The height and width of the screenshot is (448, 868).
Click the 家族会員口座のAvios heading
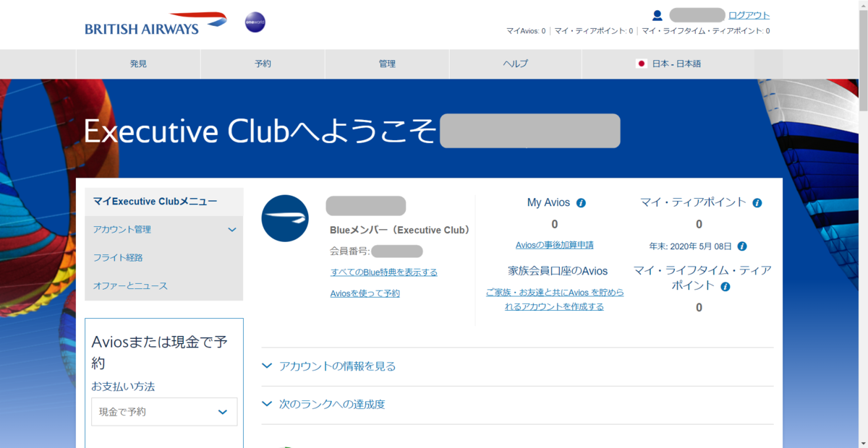click(558, 271)
